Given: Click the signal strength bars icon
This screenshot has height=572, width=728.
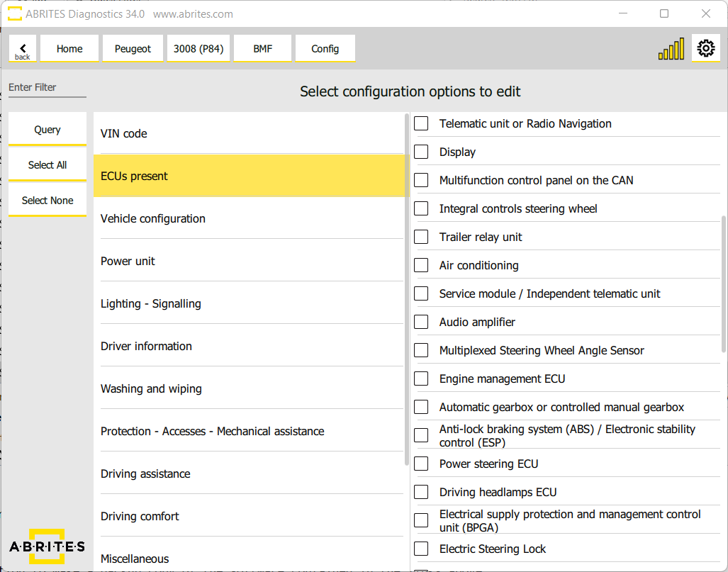Looking at the screenshot, I should pos(671,48).
